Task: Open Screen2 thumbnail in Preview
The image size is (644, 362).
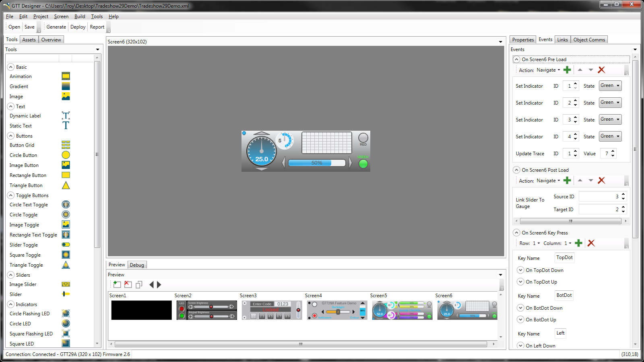Action: tap(206, 310)
